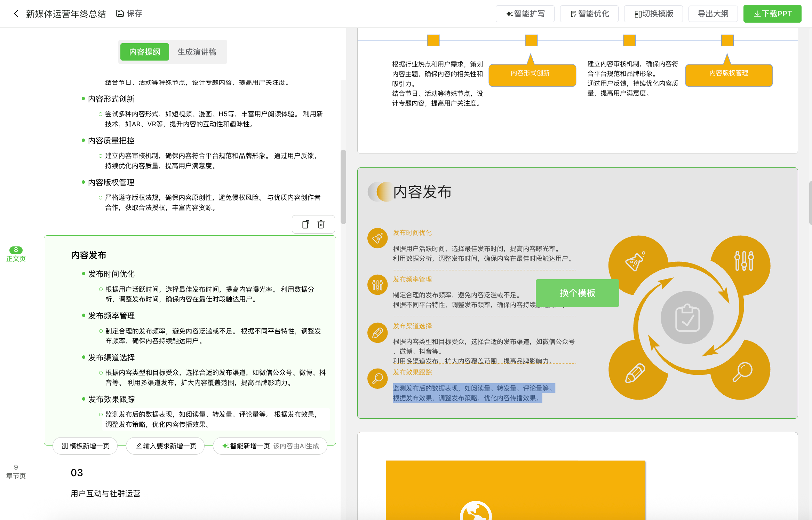Click the clipboard icon in diagram center
The height and width of the screenshot is (520, 812).
tap(687, 318)
